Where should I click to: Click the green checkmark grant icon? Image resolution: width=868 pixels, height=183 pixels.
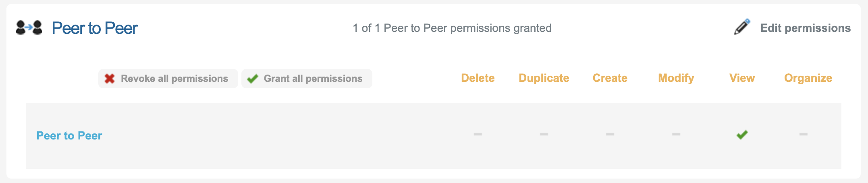coord(253,79)
